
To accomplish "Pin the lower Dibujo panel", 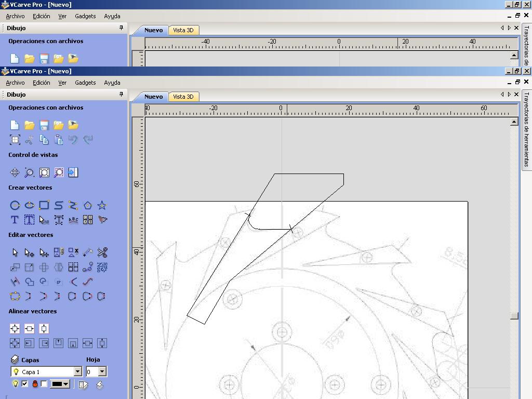I will [121, 95].
